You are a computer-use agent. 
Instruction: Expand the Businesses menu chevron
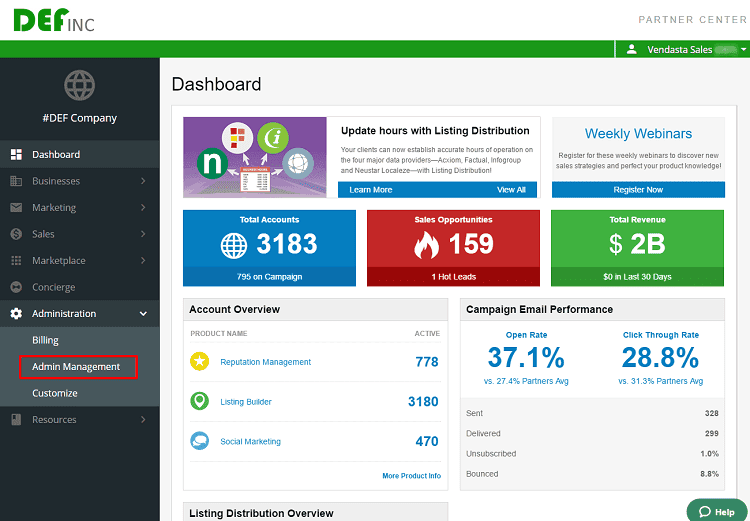[143, 181]
